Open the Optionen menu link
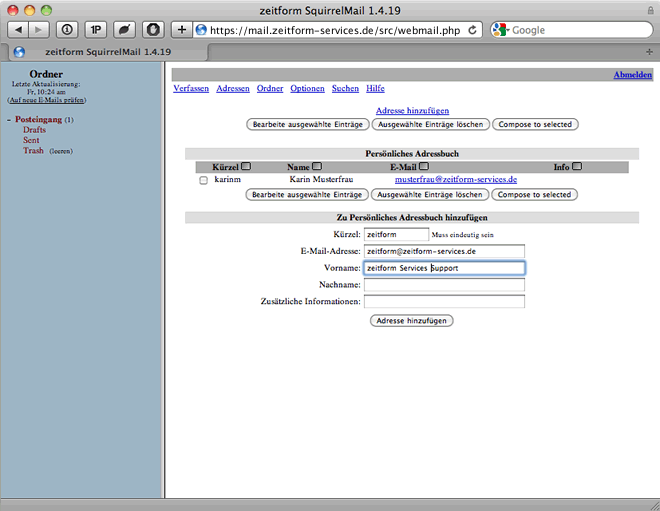 pos(307,88)
